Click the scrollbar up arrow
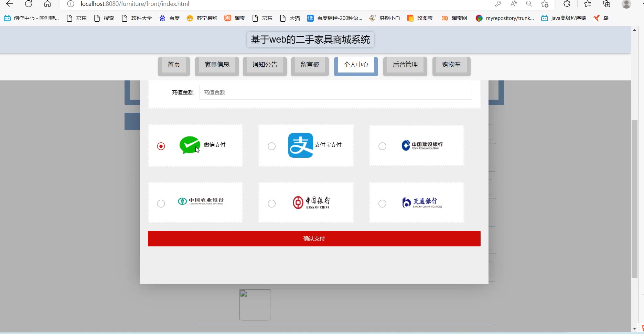Viewport: 644px width, 334px height. [635, 30]
